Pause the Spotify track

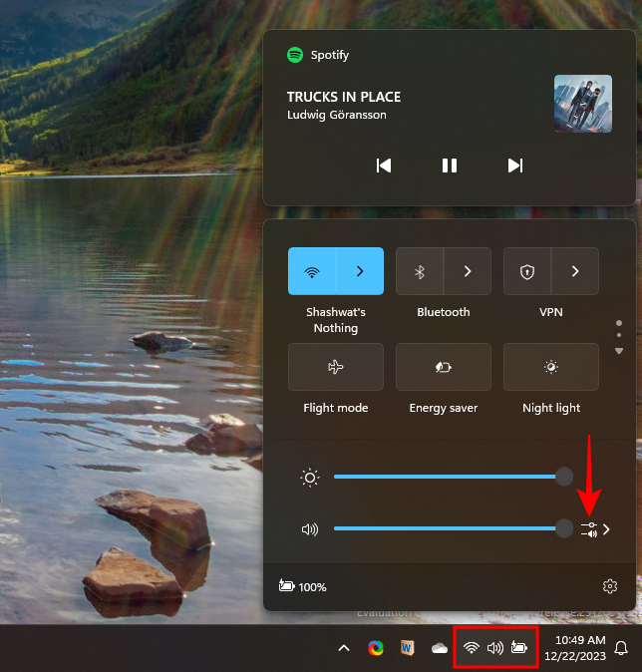450,166
